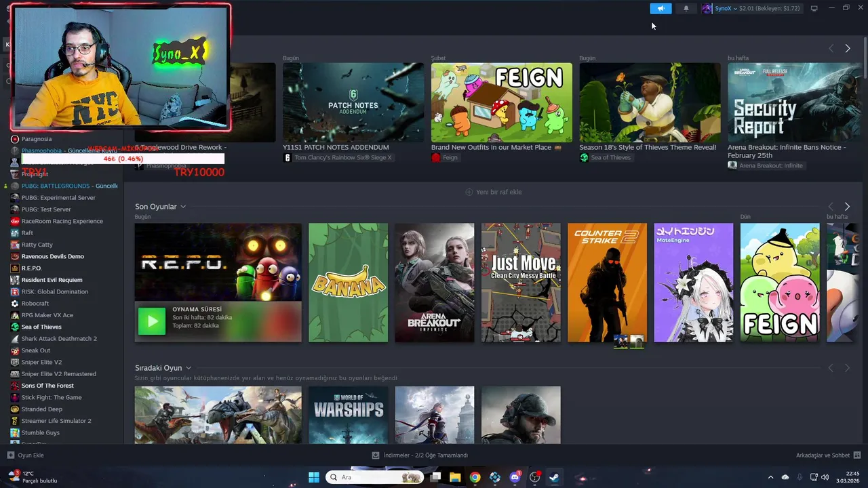Click the Sea of Thieves icon under news
This screenshot has width=868, height=488.
pos(584,157)
